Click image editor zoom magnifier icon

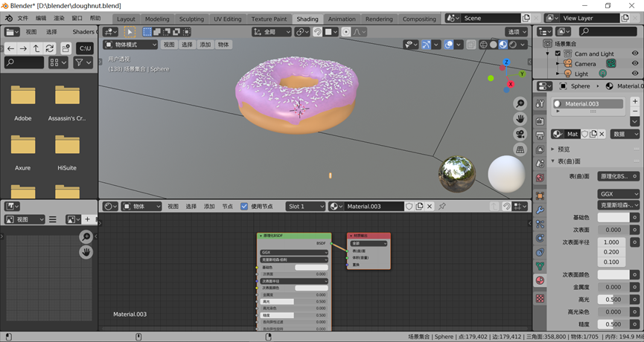point(86,236)
